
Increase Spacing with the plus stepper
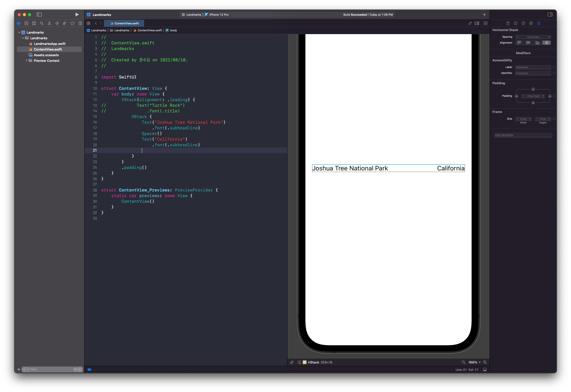coord(549,37)
